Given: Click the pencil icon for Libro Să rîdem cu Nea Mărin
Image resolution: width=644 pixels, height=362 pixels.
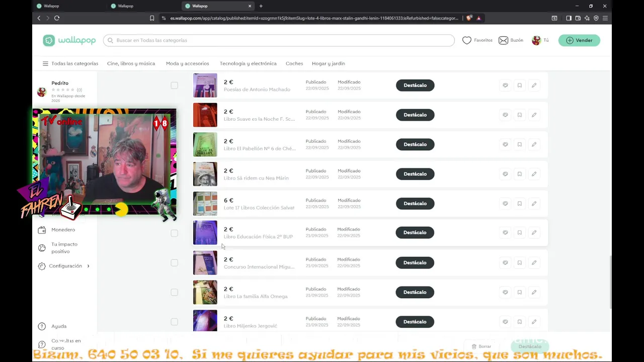Looking at the screenshot, I should [x=534, y=174].
